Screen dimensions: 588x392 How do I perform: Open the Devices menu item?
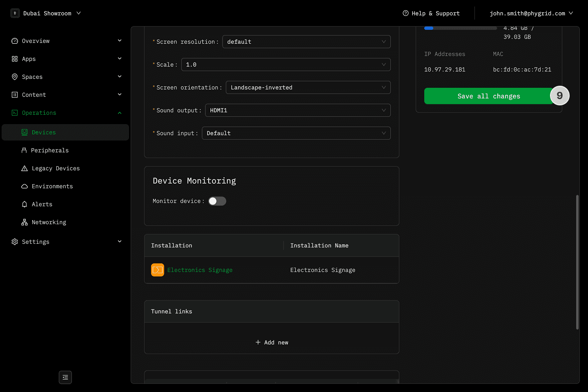pyautogui.click(x=65, y=132)
